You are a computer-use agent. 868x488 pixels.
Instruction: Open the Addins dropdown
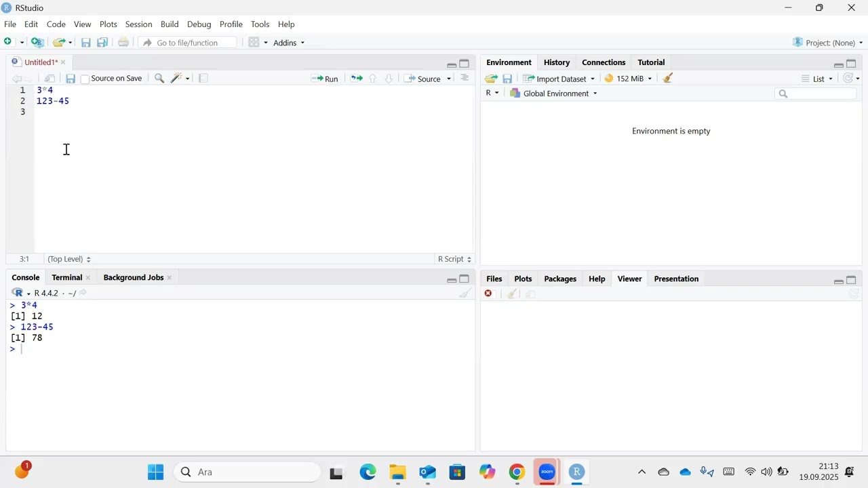[x=289, y=43]
